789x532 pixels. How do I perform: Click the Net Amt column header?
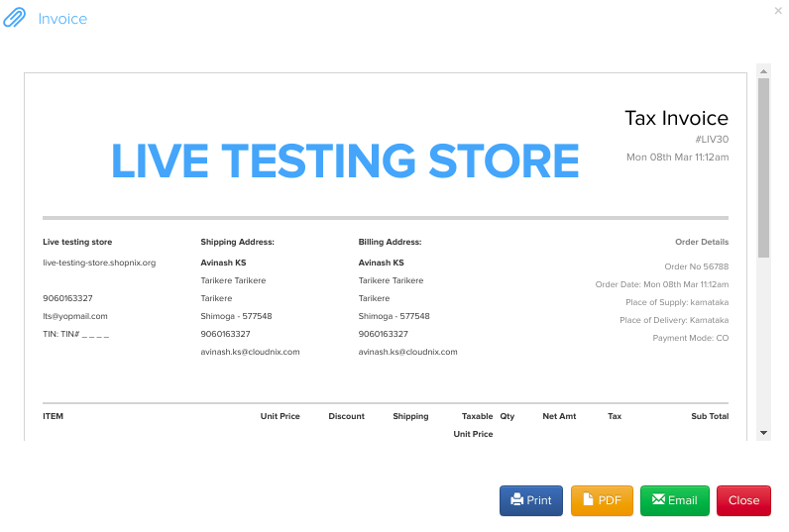559,416
